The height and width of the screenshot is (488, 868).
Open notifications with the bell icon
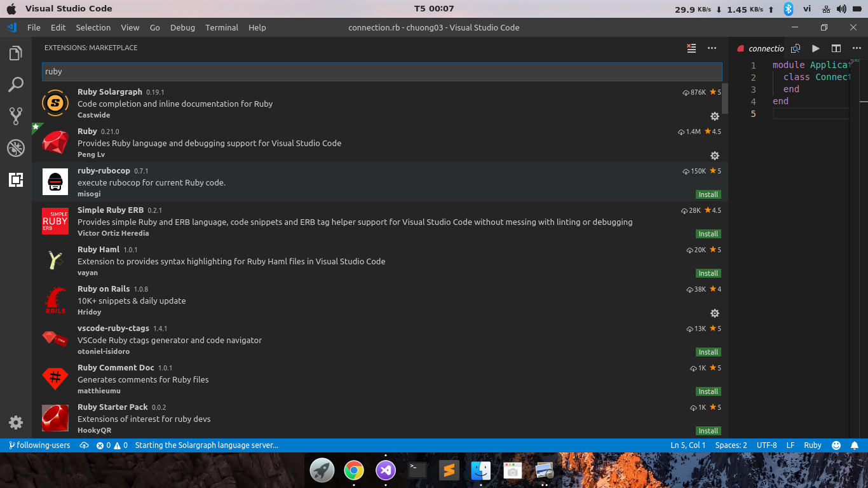coord(855,445)
